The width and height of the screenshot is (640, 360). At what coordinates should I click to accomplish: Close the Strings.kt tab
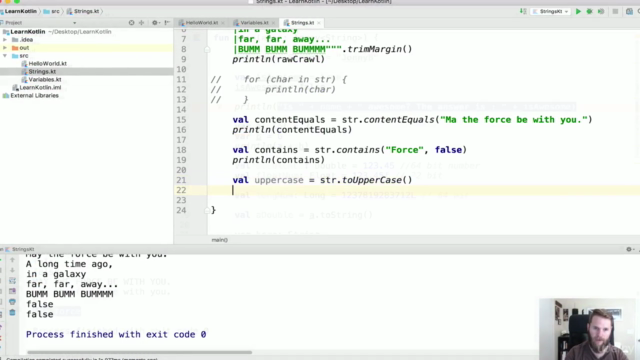click(319, 23)
